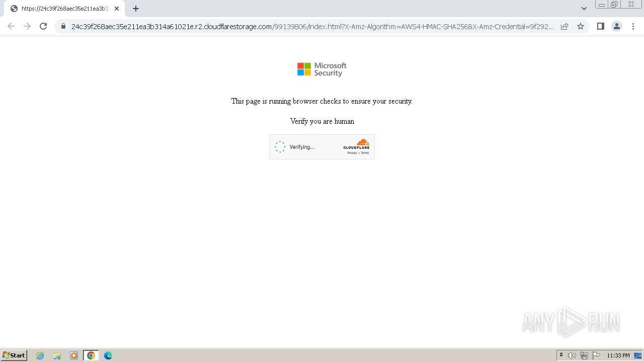Restore down the Chrome window
The image size is (644, 362).
coord(614,5)
